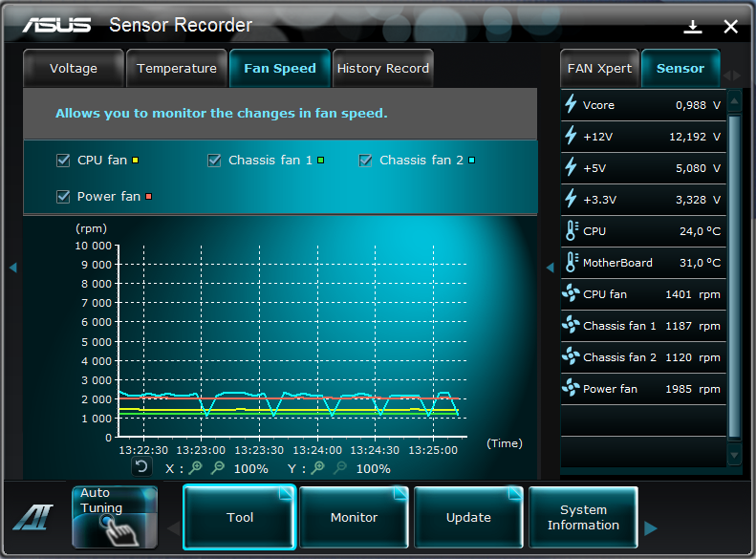Click the +5V lightning bolt icon
The height and width of the screenshot is (559, 756).
[x=571, y=166]
